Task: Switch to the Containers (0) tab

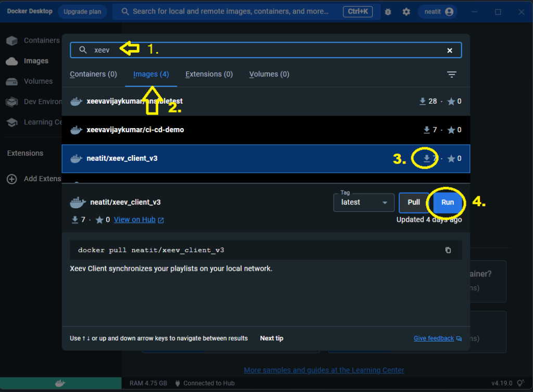Action: (93, 74)
